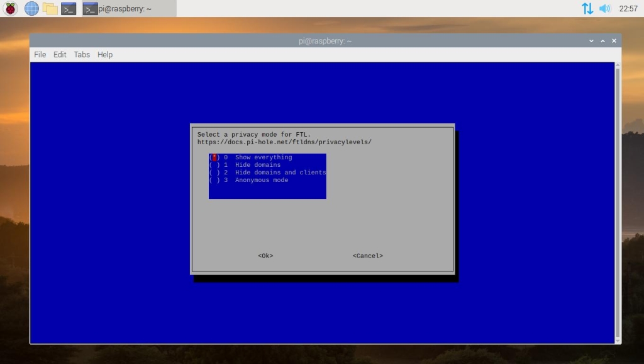Open the File menu
The height and width of the screenshot is (364, 644).
coord(40,55)
